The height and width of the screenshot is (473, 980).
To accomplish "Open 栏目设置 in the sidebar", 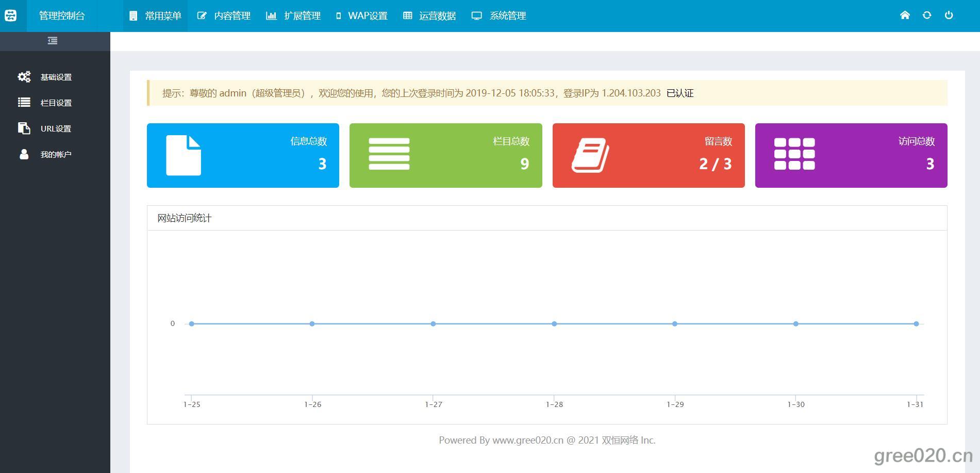I will [56, 103].
